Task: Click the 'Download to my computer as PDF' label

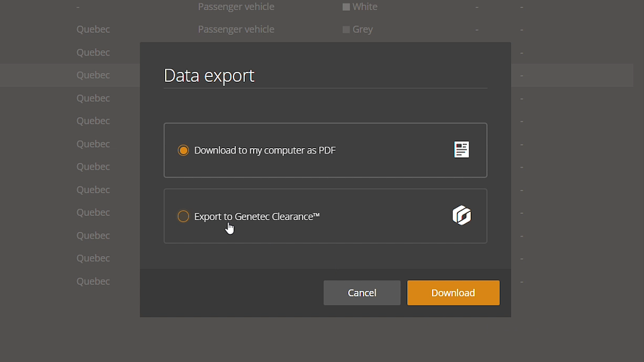Action: 264,150
